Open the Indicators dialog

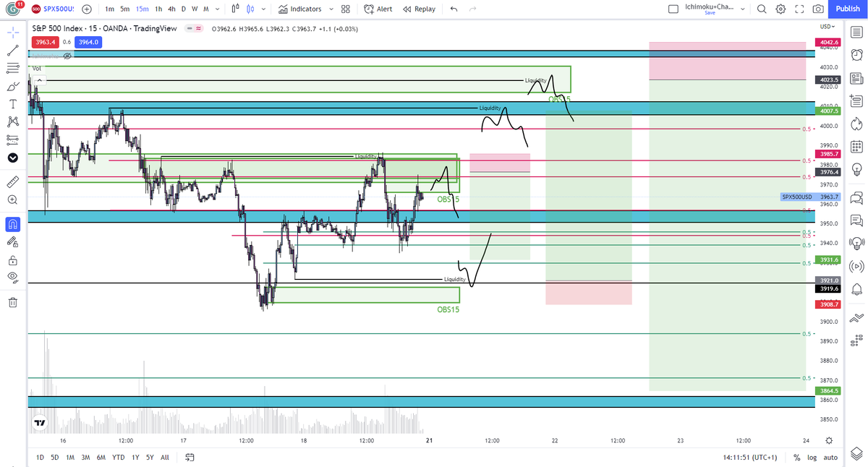[x=299, y=9]
